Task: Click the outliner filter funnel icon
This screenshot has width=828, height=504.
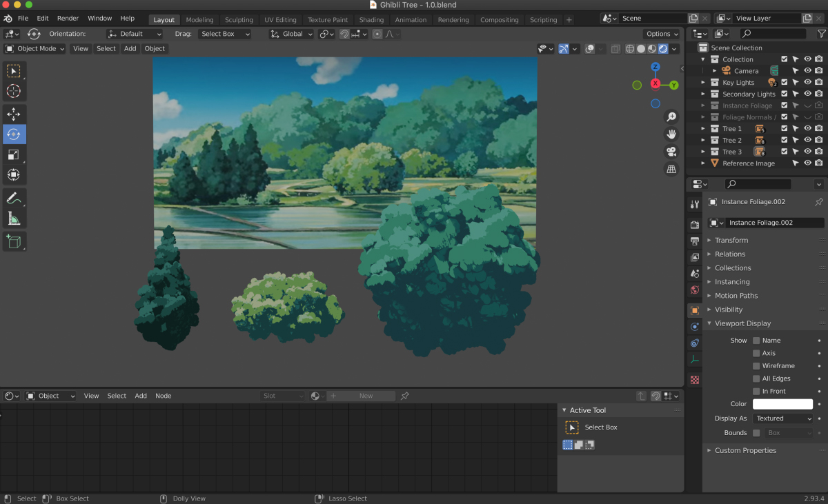Action: tap(820, 33)
